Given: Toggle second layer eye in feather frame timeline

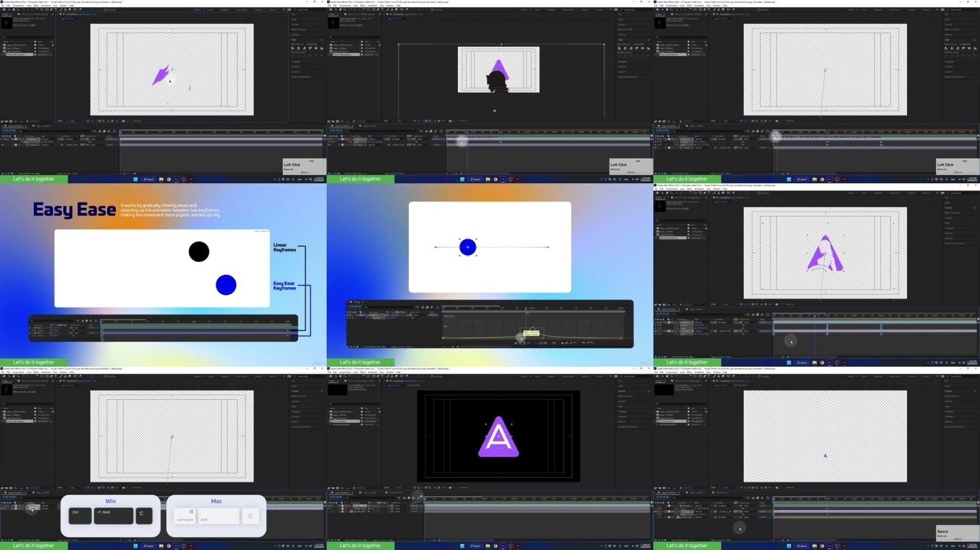Looking at the screenshot, I should pos(2,145).
